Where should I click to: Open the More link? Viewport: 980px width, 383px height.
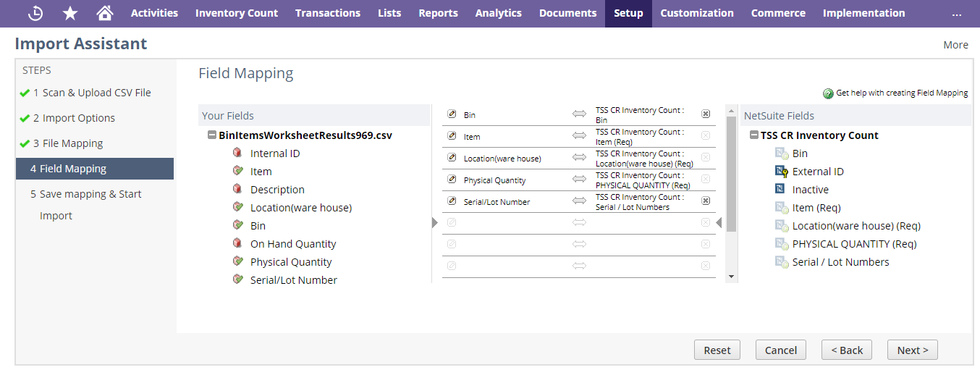(x=955, y=45)
